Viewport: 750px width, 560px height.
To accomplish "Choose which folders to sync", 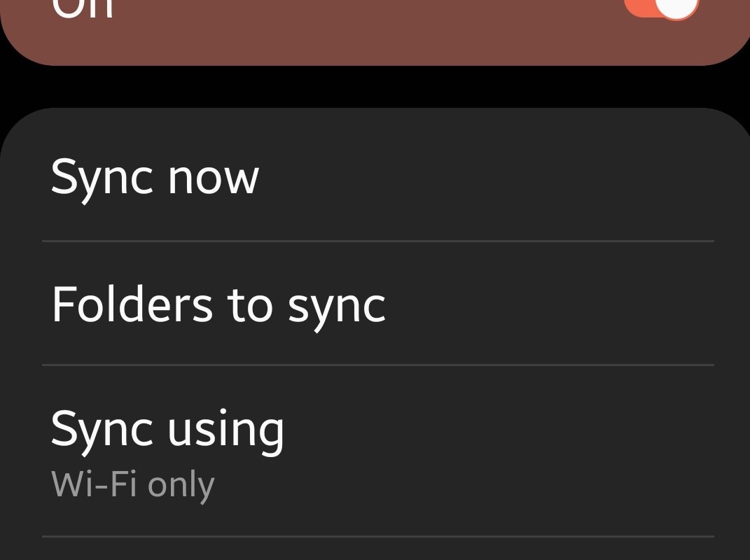I will pyautogui.click(x=218, y=304).
